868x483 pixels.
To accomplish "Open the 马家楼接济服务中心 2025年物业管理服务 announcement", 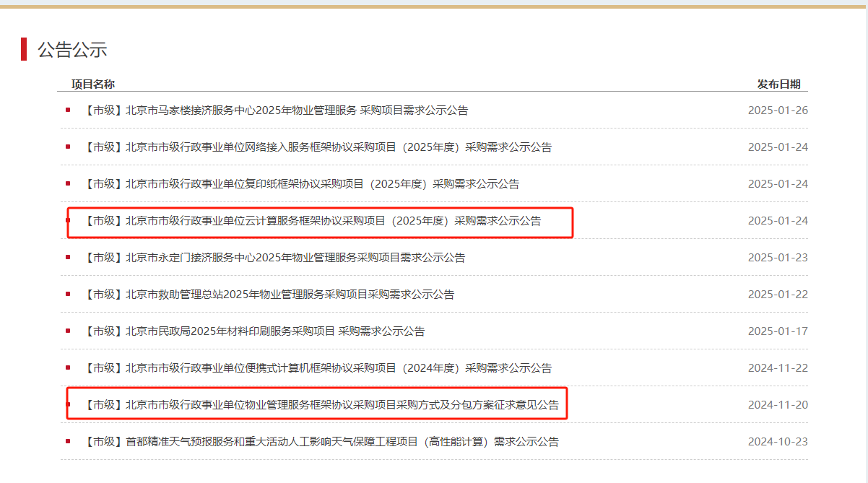I will coord(274,110).
